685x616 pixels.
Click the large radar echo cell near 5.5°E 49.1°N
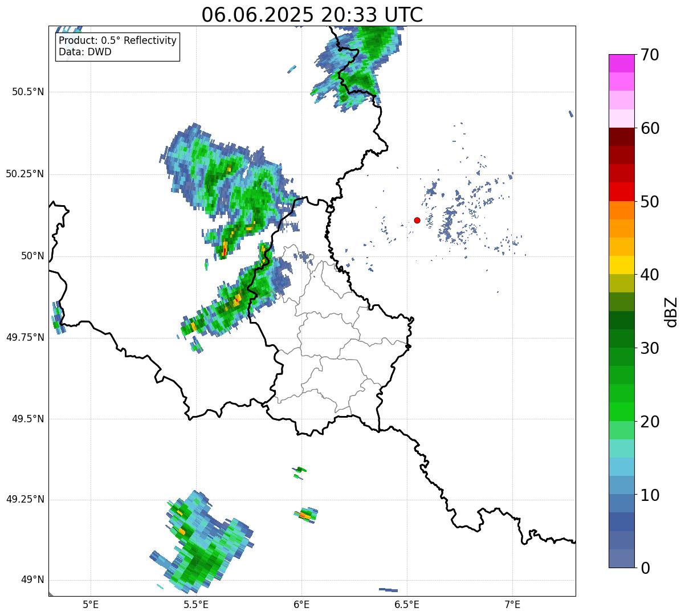(201, 541)
